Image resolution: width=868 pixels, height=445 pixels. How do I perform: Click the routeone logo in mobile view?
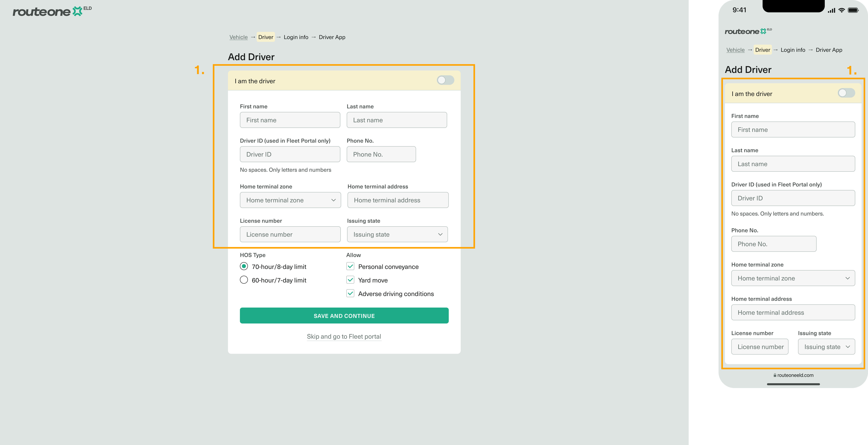click(748, 31)
